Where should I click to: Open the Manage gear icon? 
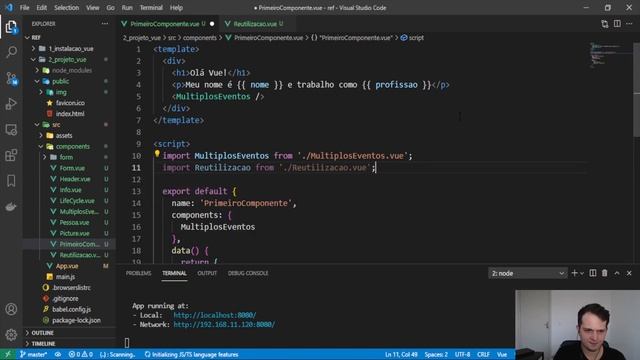click(x=11, y=335)
